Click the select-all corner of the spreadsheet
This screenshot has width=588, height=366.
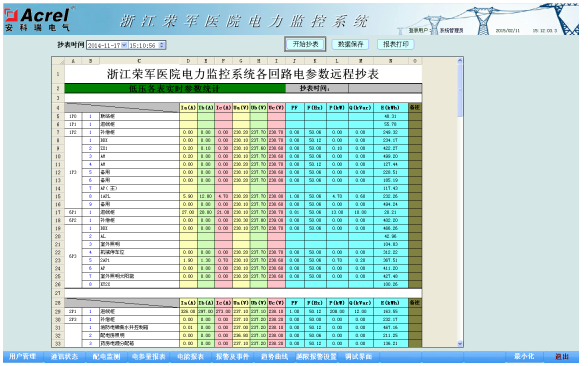pos(58,61)
